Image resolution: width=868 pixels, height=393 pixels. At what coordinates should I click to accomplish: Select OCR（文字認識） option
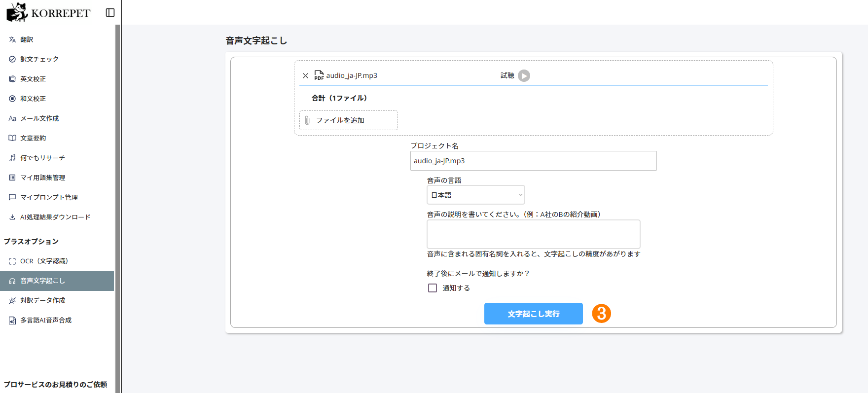pos(57,261)
